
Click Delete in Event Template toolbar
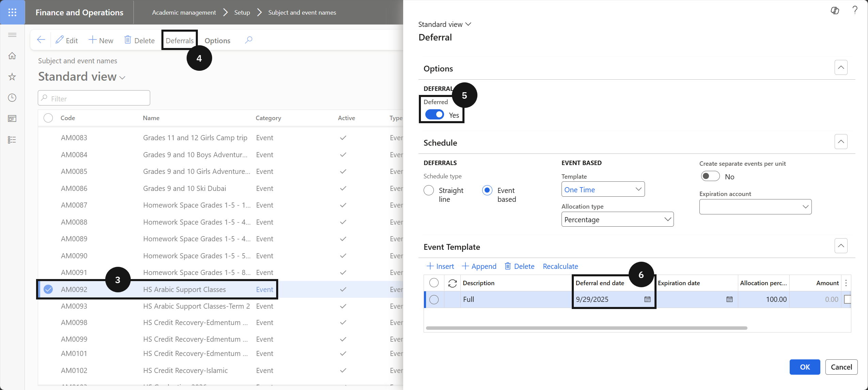click(x=519, y=266)
